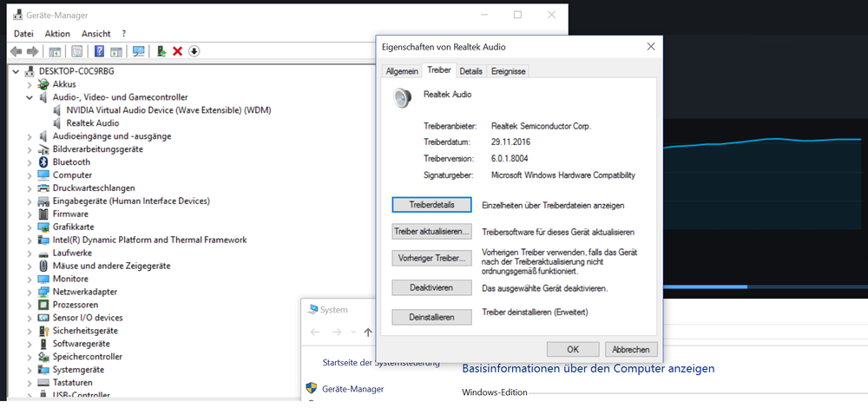
Task: Click the shield icon beside Geräte-Manager link
Action: tap(312, 388)
